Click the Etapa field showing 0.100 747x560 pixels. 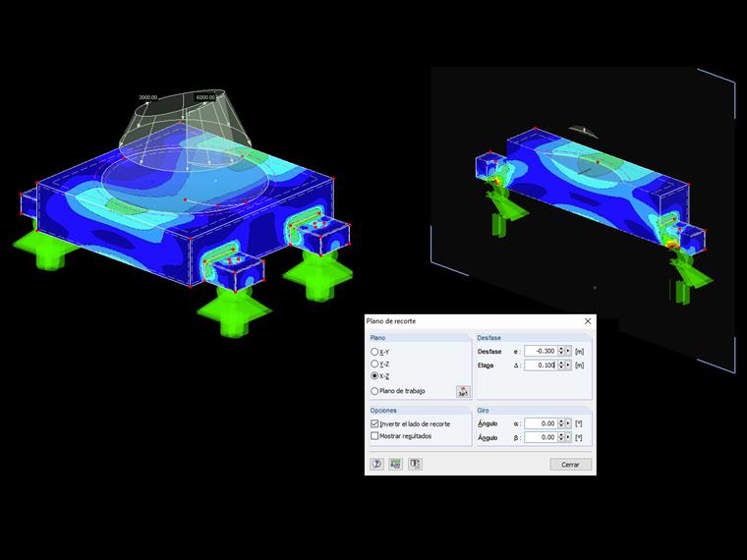pos(541,365)
